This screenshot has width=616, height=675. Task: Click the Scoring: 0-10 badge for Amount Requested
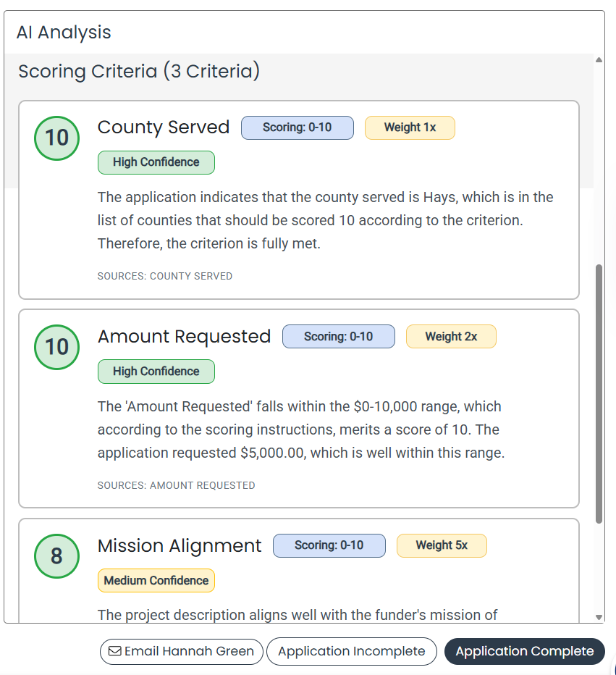pyautogui.click(x=339, y=337)
